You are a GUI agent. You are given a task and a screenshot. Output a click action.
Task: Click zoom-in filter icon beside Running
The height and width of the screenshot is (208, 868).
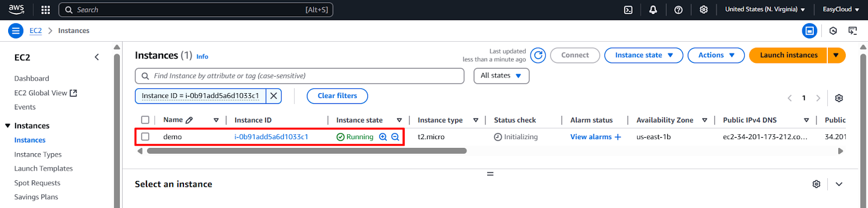pyautogui.click(x=383, y=137)
